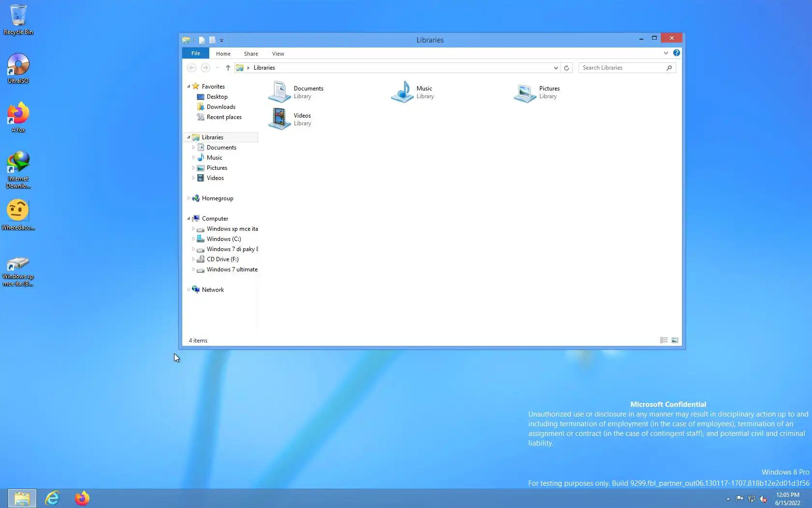Image resolution: width=812 pixels, height=508 pixels.
Task: Expand the breadcrumb arrow before Libraries
Action: pos(248,68)
